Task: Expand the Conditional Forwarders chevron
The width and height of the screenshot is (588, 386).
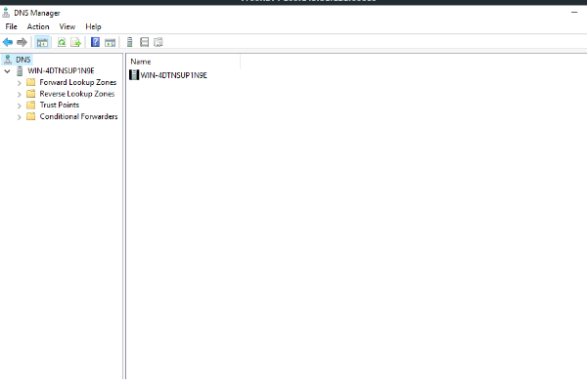Action: (x=20, y=117)
